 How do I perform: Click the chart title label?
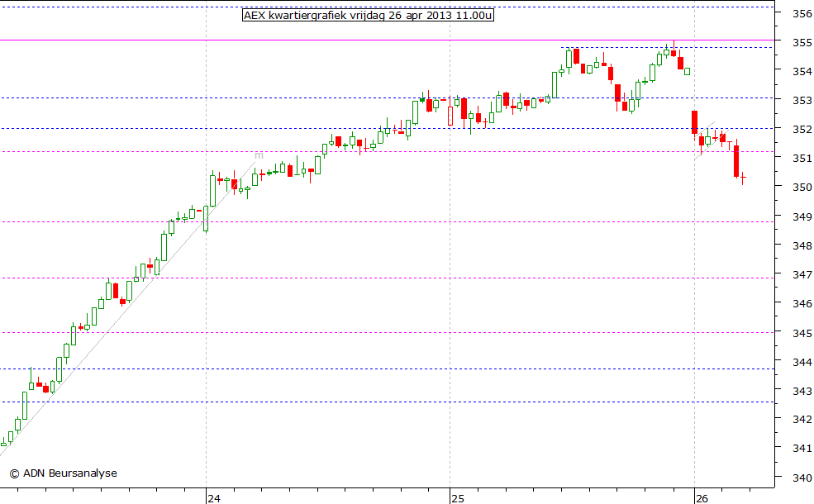point(366,15)
